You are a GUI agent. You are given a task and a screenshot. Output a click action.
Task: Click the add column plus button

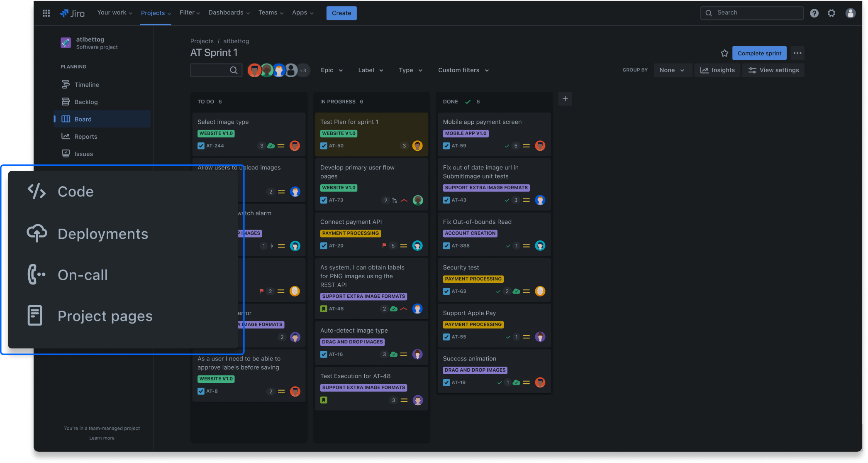click(566, 99)
